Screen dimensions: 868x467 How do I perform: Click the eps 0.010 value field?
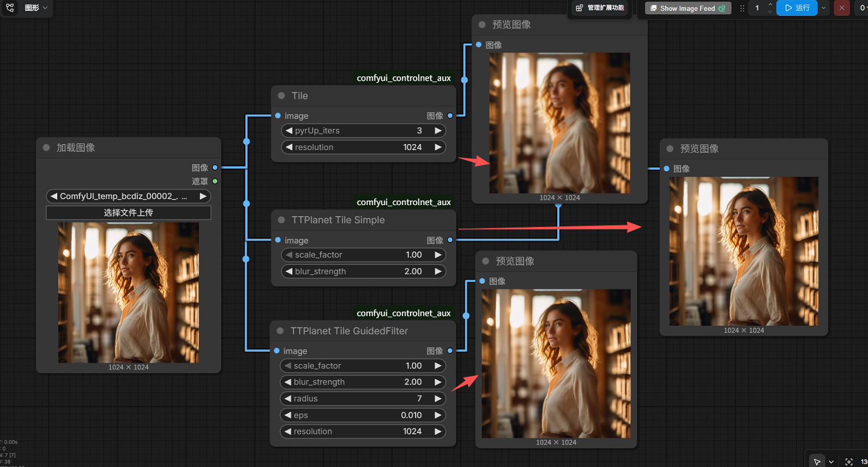point(363,415)
